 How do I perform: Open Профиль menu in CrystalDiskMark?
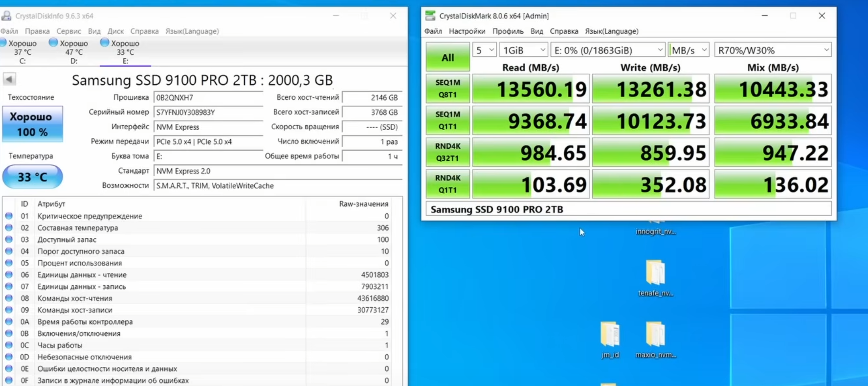point(508,31)
